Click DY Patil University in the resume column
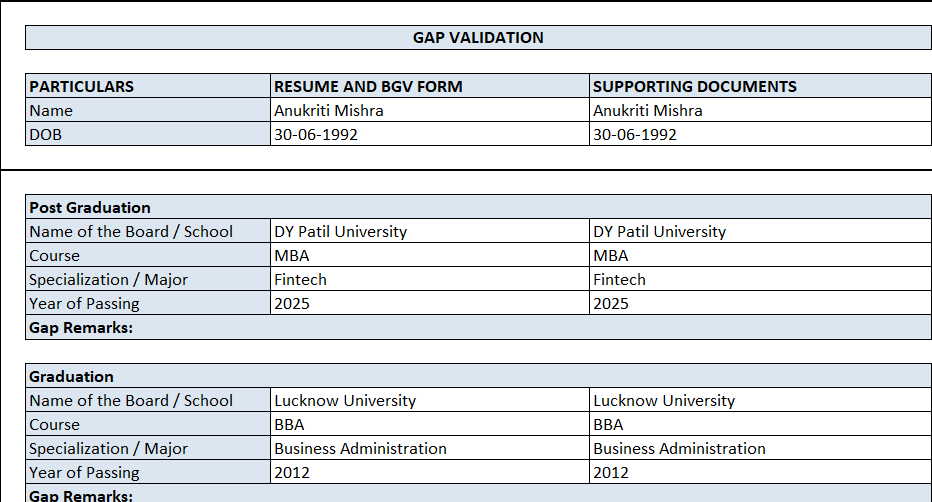This screenshot has width=932, height=502. (430, 232)
